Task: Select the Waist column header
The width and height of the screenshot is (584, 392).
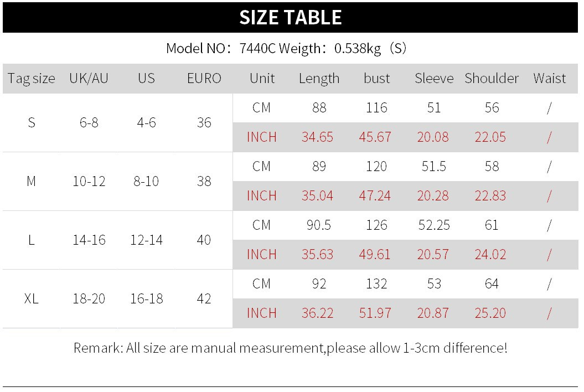Action: pos(549,79)
